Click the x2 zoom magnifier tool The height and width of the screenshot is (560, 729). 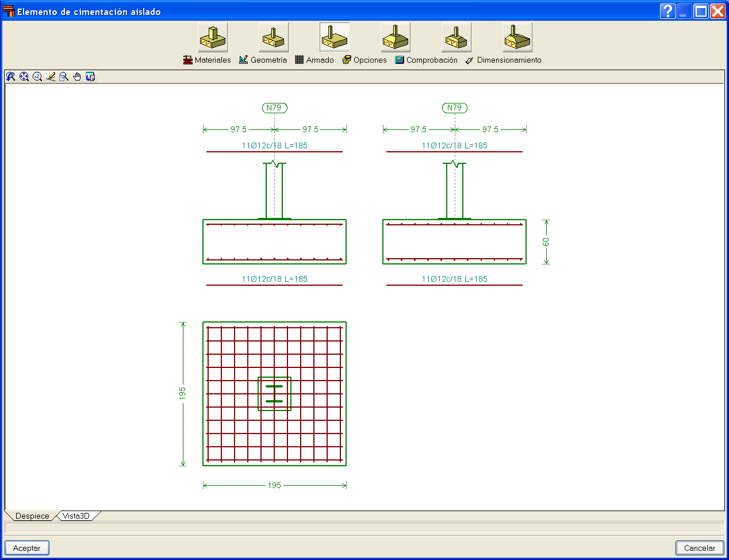pos(37,76)
